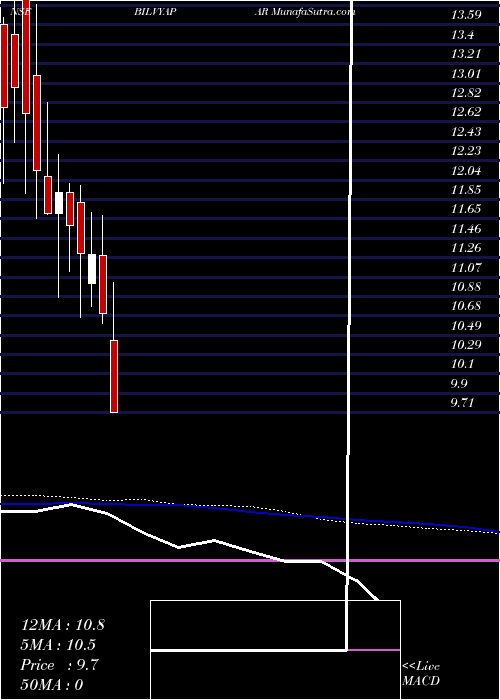Image resolution: width=500 pixels, height=700 pixels.
Task: Select the 50MA : 0 readout
Action: point(52,685)
